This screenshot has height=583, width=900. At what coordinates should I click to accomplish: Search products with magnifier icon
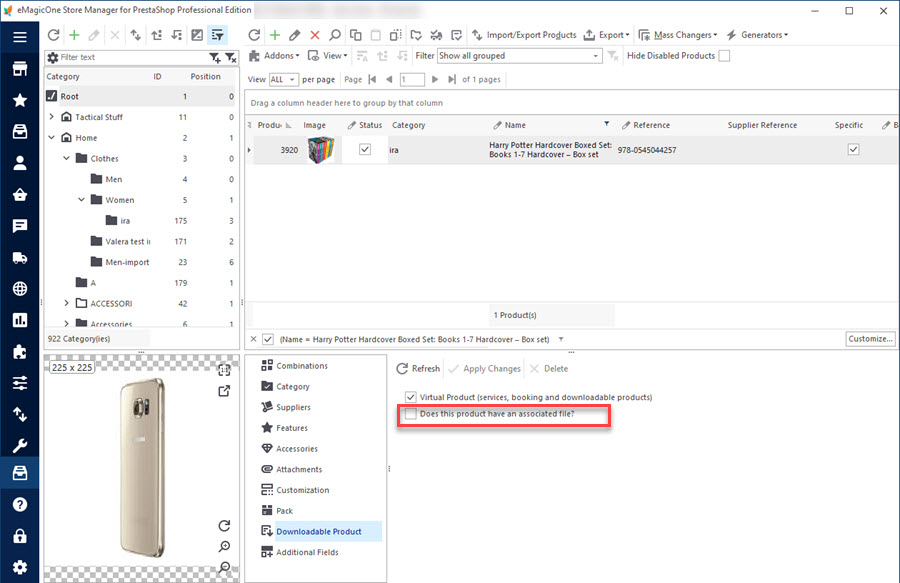coord(335,35)
